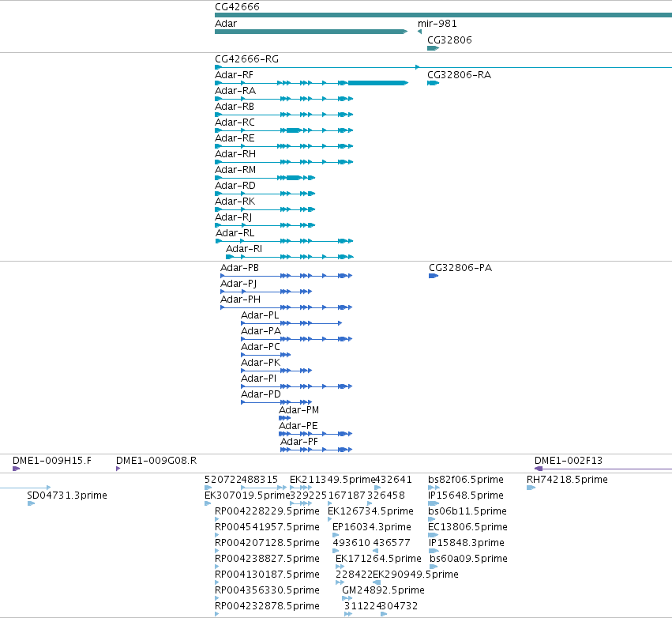Select EST RP004356330.5prime

pyautogui.click(x=217, y=598)
